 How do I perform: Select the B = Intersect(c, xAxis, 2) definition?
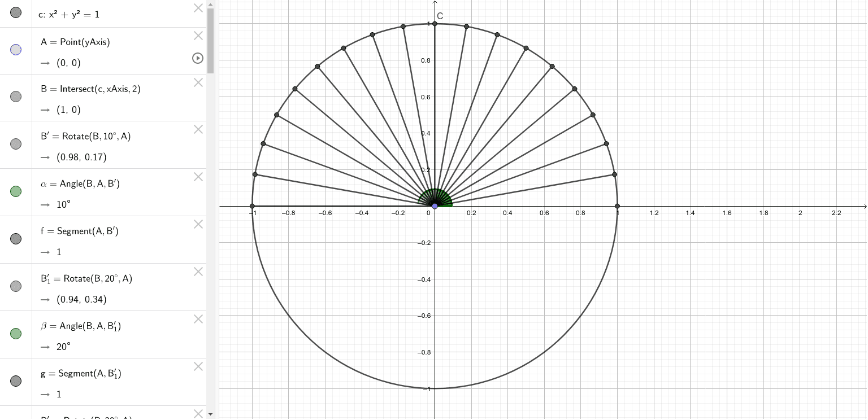(x=90, y=89)
